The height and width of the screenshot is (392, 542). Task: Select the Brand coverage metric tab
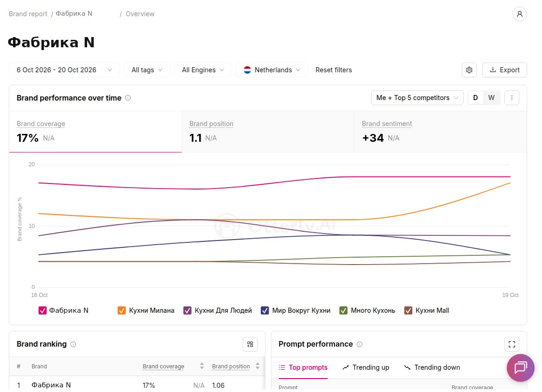click(95, 132)
